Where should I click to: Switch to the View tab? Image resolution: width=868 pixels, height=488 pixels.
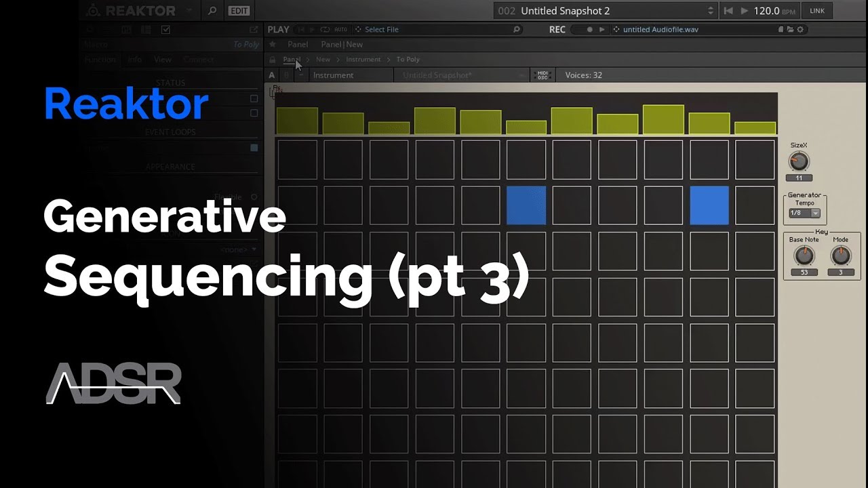point(163,60)
